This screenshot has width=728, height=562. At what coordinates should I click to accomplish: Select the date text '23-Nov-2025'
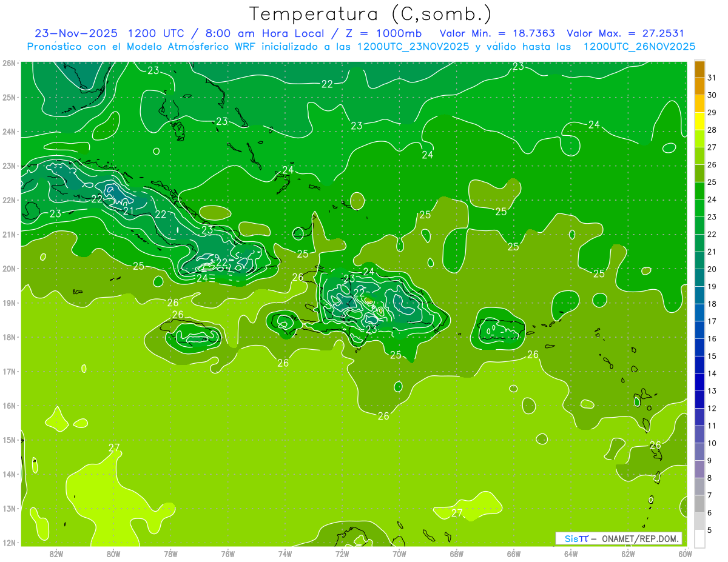76,33
